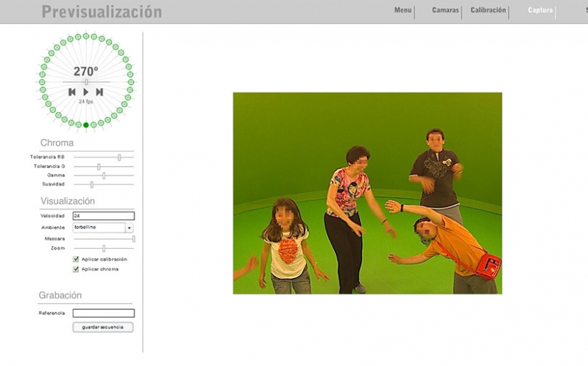Go to the Camaras section
The width and height of the screenshot is (588, 366).
coord(445,10)
